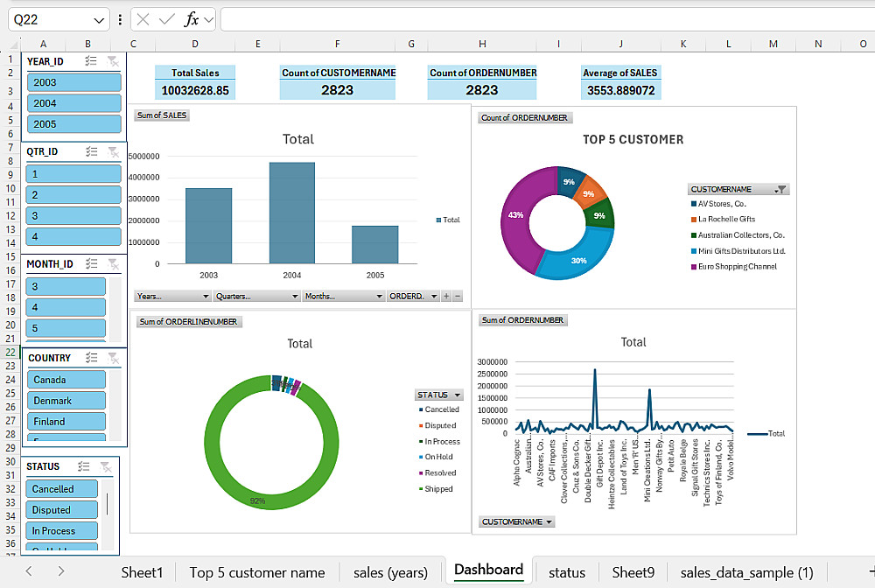
Task: Switch to the Sheet1 tab
Action: pos(142,572)
